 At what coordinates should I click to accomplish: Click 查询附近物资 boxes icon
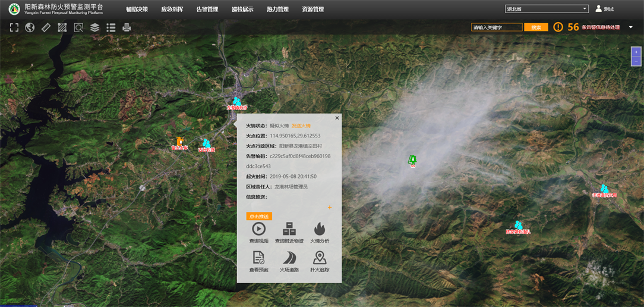289,229
